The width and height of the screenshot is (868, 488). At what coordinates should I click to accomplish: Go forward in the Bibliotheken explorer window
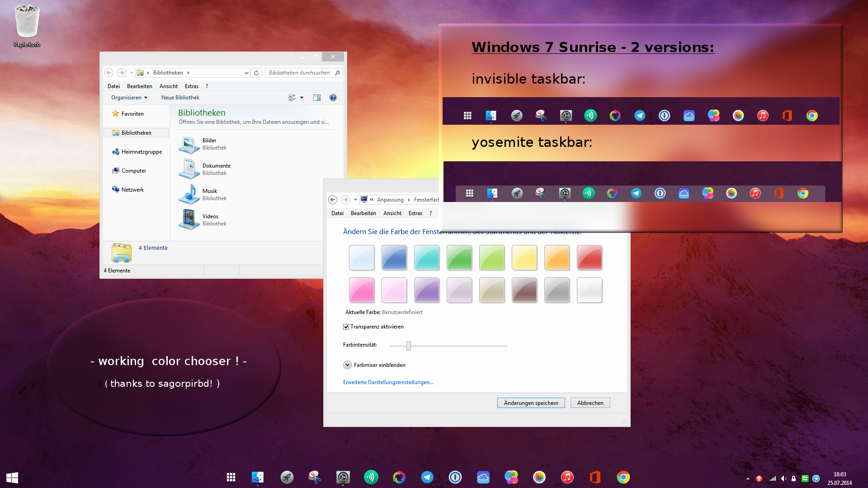(x=122, y=73)
